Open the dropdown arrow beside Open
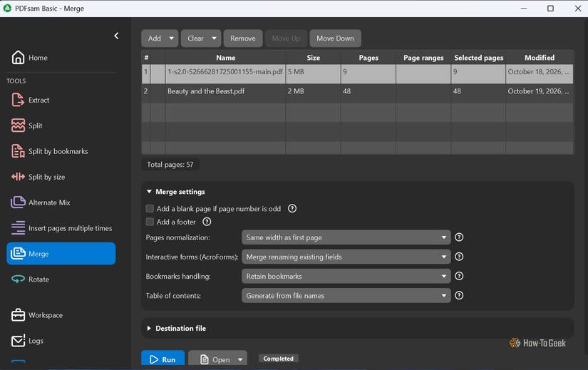This screenshot has width=588, height=370. (x=240, y=359)
